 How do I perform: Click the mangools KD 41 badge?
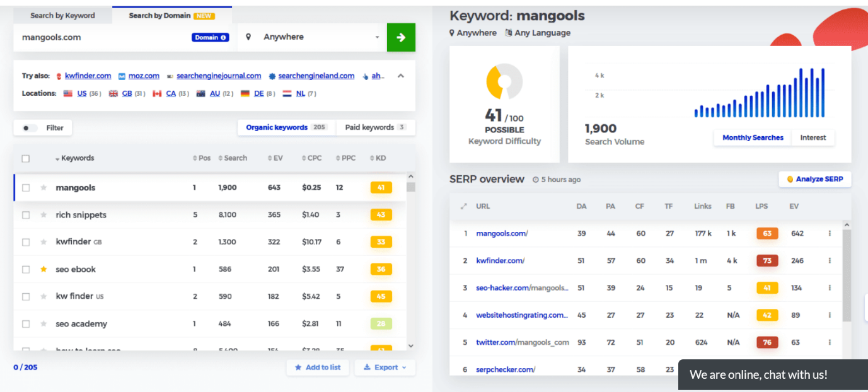(381, 188)
